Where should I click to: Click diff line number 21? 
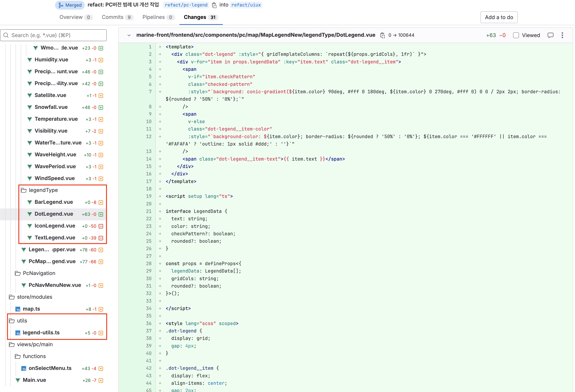pos(149,211)
